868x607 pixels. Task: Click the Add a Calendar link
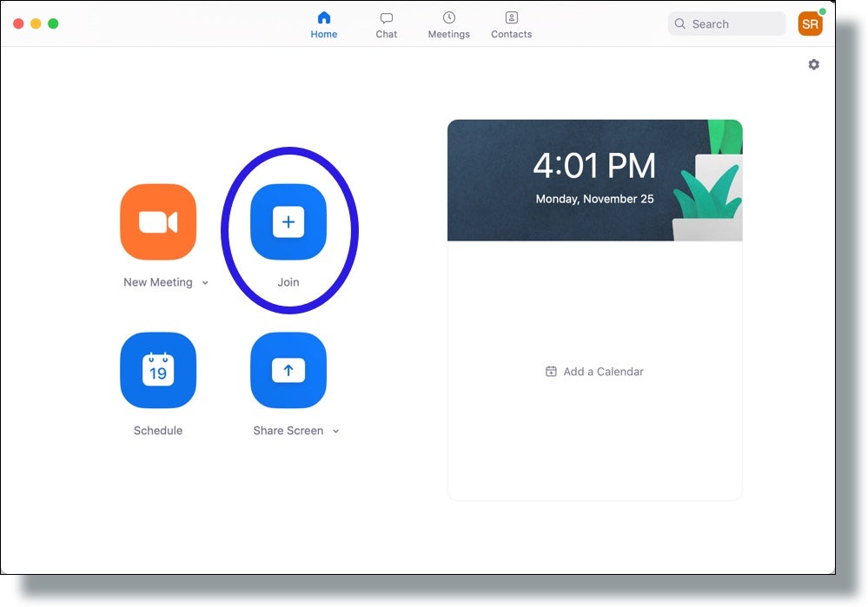[x=603, y=372]
